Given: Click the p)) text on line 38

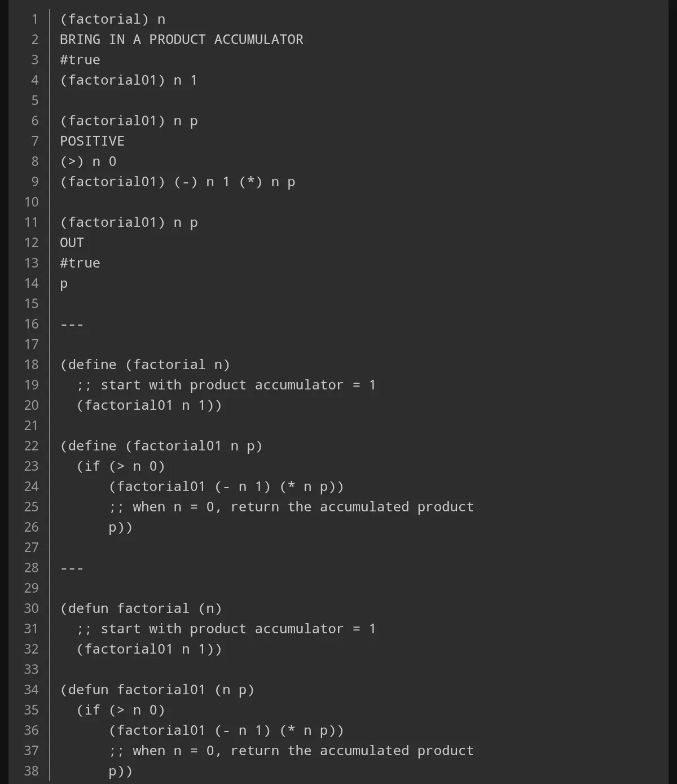Looking at the screenshot, I should point(120,771).
